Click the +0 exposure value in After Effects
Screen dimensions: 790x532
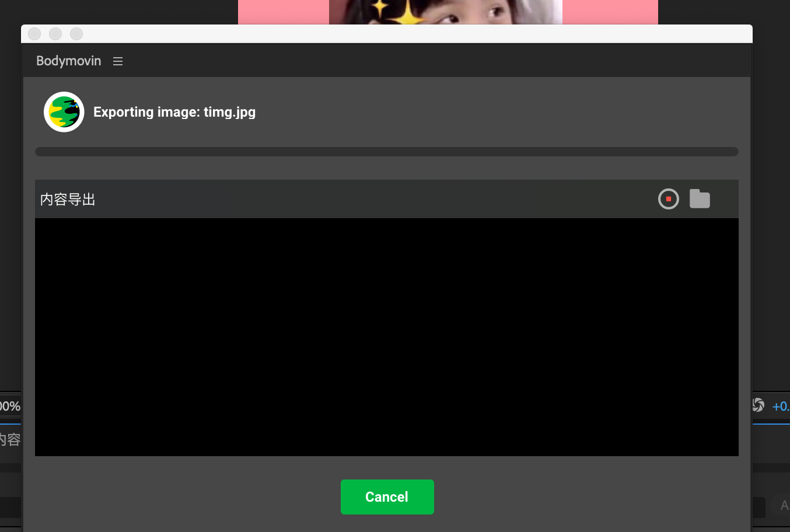pyautogui.click(x=781, y=406)
